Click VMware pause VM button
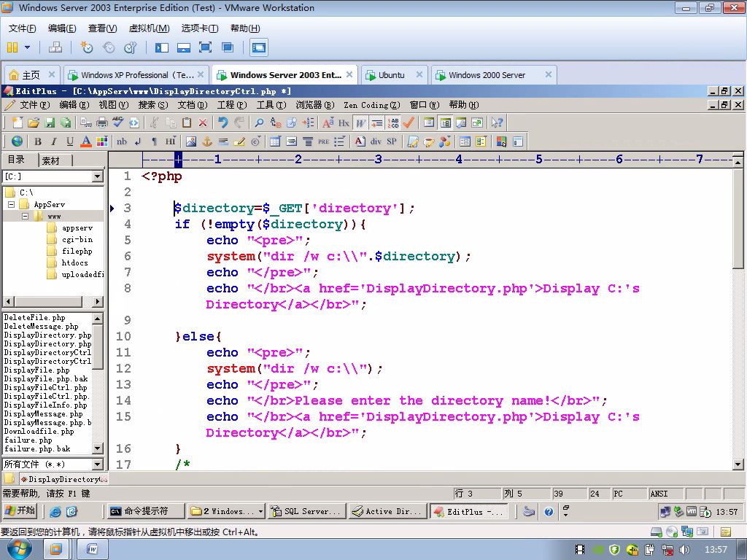Screen dimensions: 747x560 13,47
